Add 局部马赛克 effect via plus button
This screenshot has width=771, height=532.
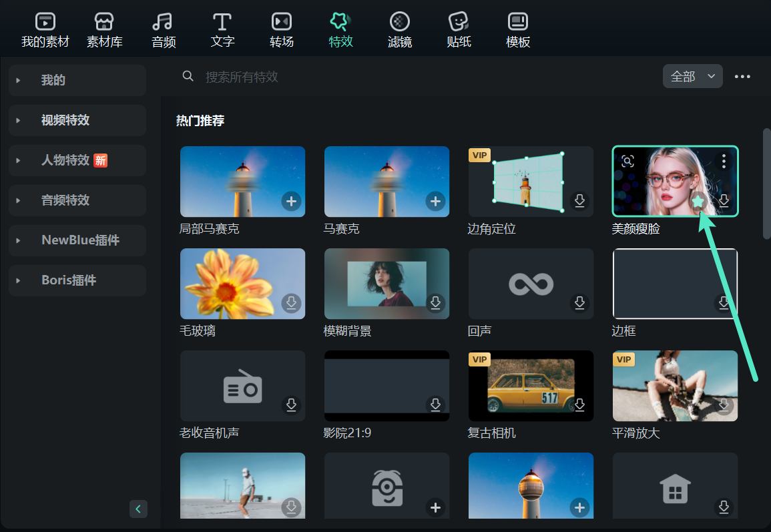(x=291, y=201)
